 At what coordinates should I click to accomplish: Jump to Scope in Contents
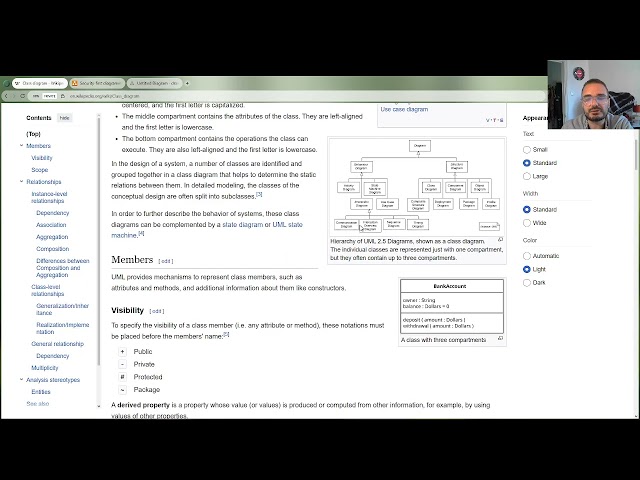(40, 170)
